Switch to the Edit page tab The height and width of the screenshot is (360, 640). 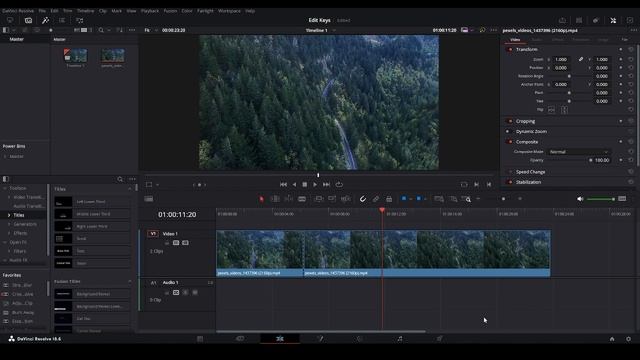coord(280,338)
